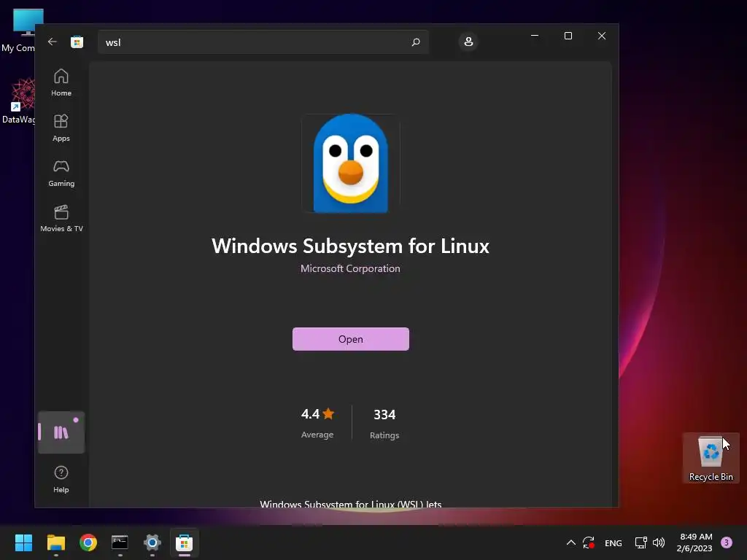Select the Recycle Bin desktop icon
Image resolution: width=747 pixels, height=560 pixels.
click(x=711, y=458)
